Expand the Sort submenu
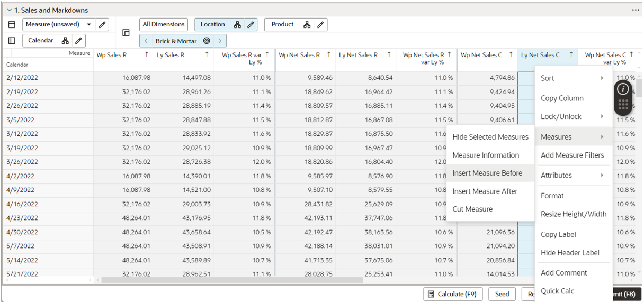The width and height of the screenshot is (644, 303). 572,78
